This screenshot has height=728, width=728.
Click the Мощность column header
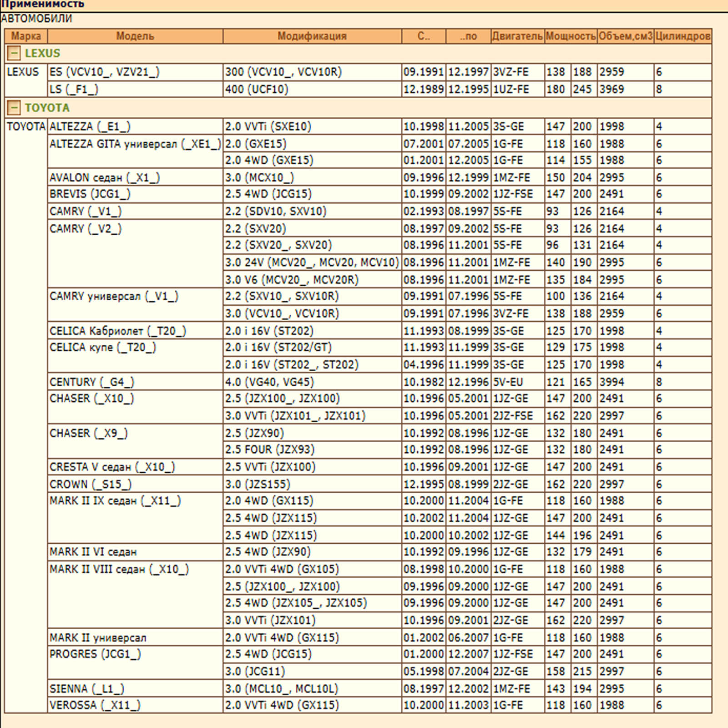coord(571,36)
